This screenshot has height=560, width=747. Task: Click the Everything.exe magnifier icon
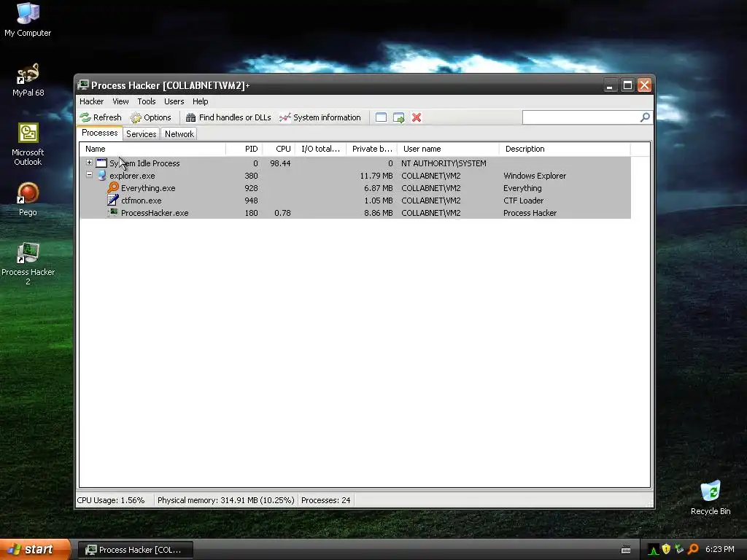pos(113,187)
